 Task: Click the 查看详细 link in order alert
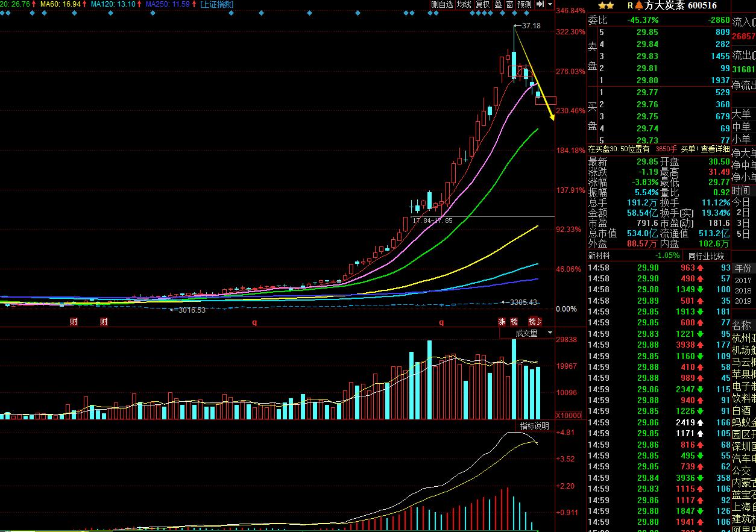coord(714,149)
